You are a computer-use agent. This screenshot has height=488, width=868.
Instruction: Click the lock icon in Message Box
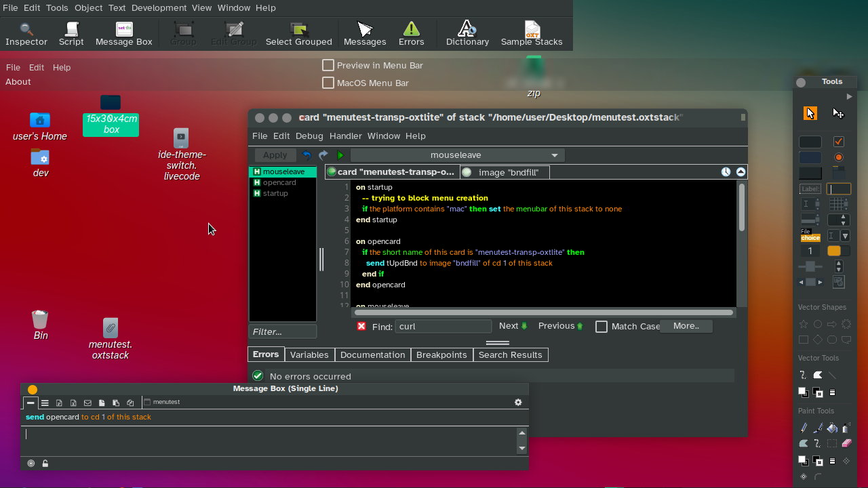click(x=45, y=464)
